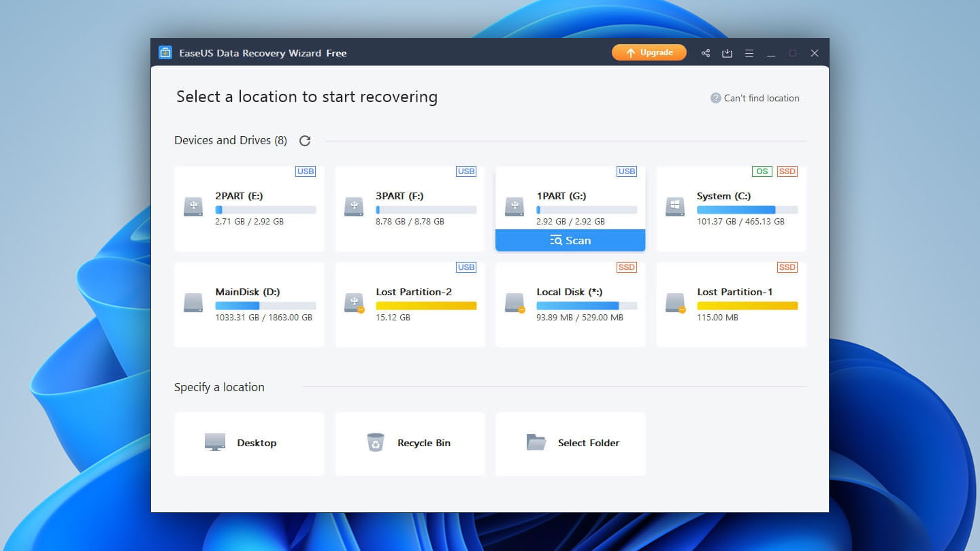Viewport: 980px width, 551px height.
Task: Select the MainDisk (D:) drive icon
Action: coord(193,303)
